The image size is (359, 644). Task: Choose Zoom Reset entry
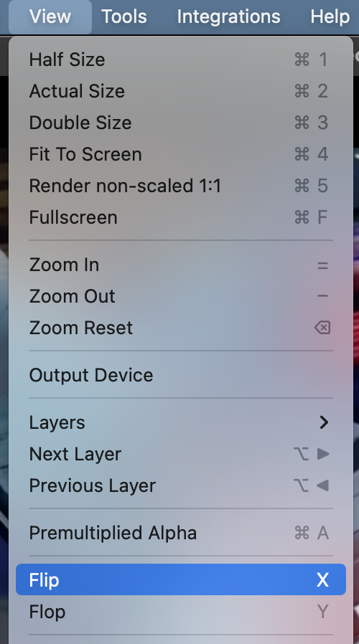[180, 328]
